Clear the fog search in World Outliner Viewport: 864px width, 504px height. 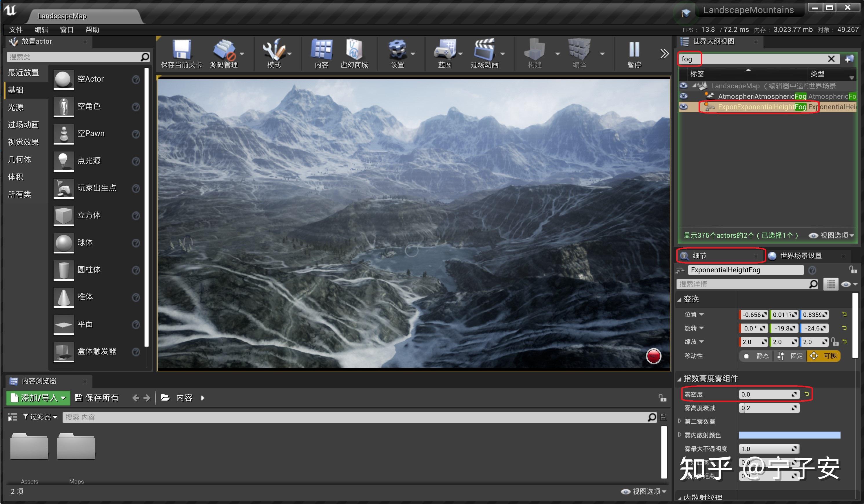coord(831,59)
